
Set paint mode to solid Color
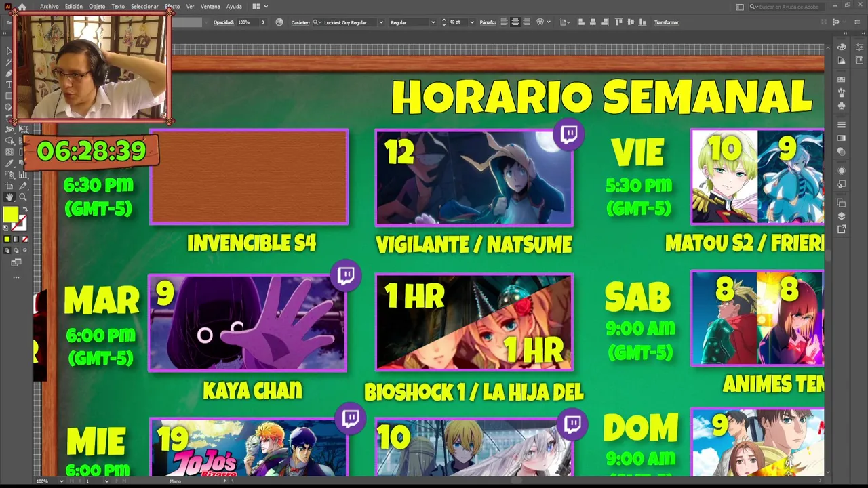tap(7, 239)
